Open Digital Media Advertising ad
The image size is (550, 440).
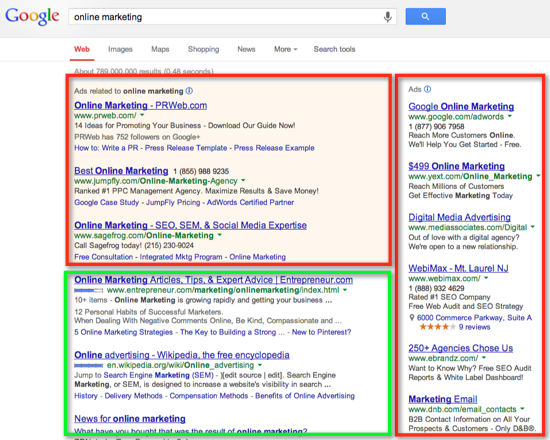460,217
